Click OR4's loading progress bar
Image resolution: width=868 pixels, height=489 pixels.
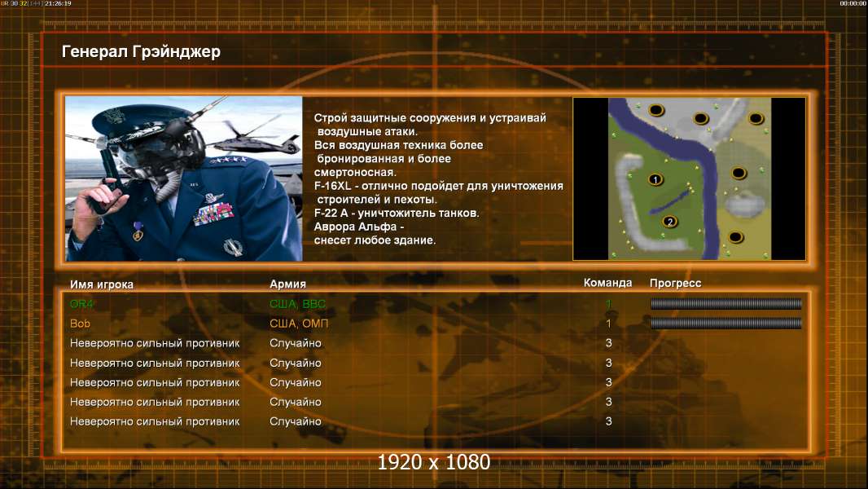pyautogui.click(x=726, y=303)
